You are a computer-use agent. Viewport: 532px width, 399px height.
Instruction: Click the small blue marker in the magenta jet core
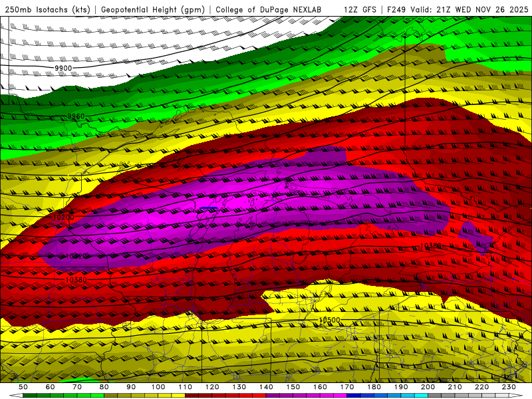pos(209,207)
